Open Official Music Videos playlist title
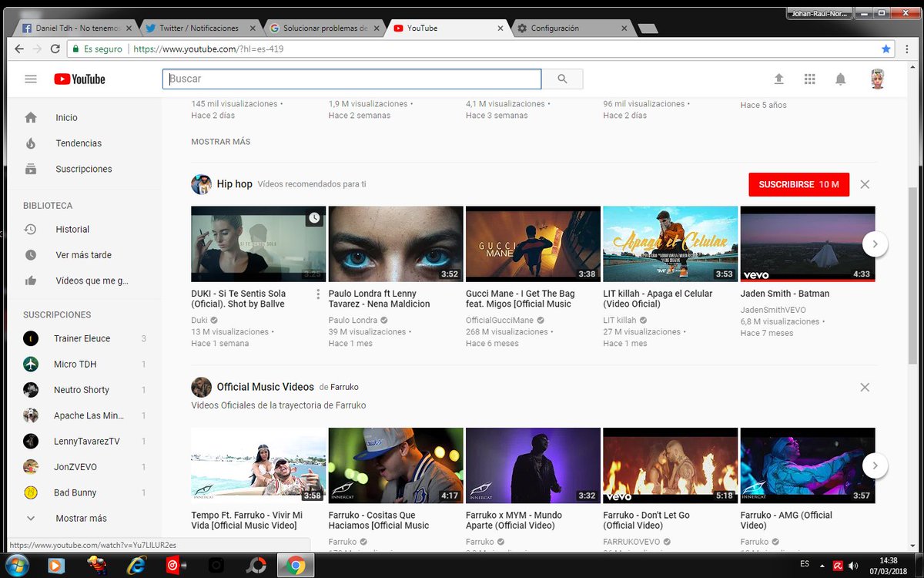The height and width of the screenshot is (578, 924). (265, 387)
